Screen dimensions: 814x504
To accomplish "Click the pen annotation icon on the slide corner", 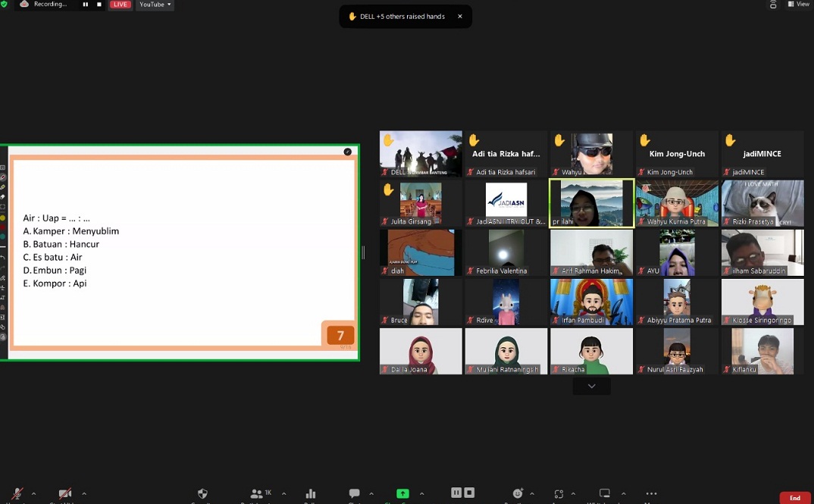I will click(348, 152).
